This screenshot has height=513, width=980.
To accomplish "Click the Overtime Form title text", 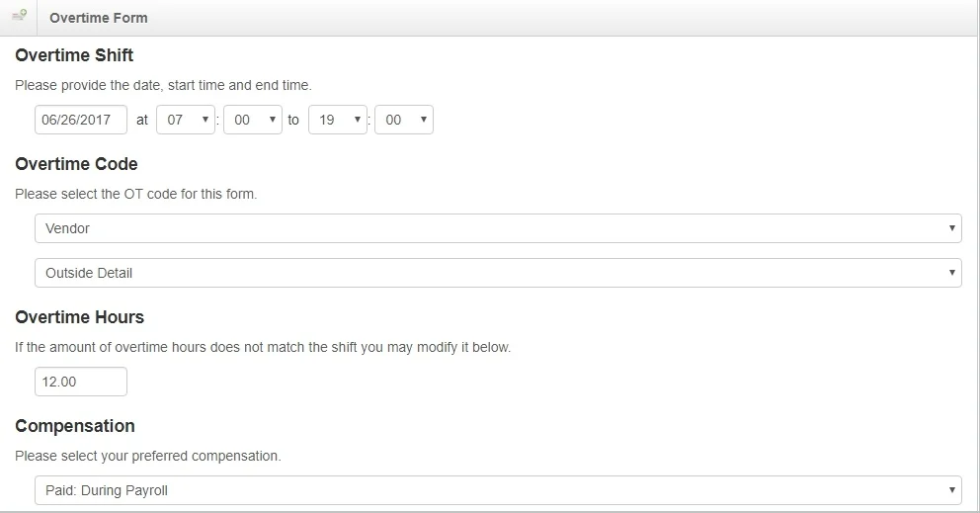I will (99, 18).
